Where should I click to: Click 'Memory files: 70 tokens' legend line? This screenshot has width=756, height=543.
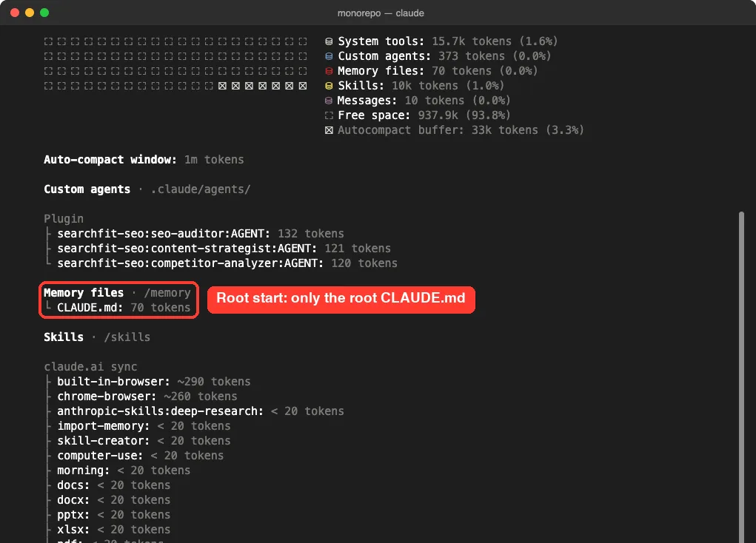pyautogui.click(x=438, y=71)
